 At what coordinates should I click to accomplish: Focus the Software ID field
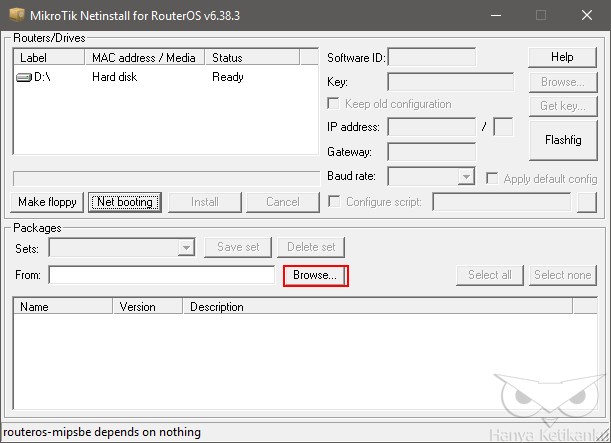(432, 57)
